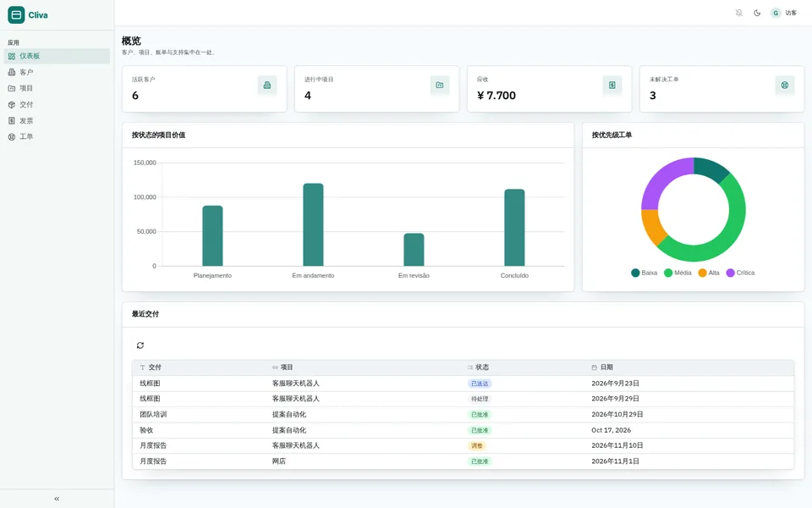Click the 待处理 status badge
Screen dimensions: 812x508
(480, 399)
